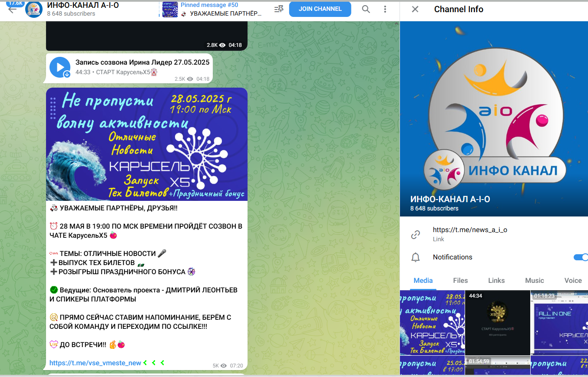Switch to the Links tab
The image size is (588, 377).
[496, 280]
